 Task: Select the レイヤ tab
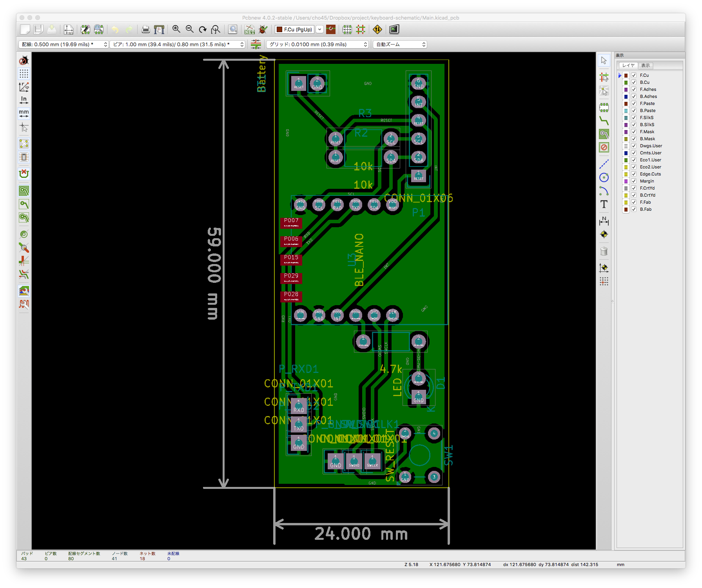[628, 65]
